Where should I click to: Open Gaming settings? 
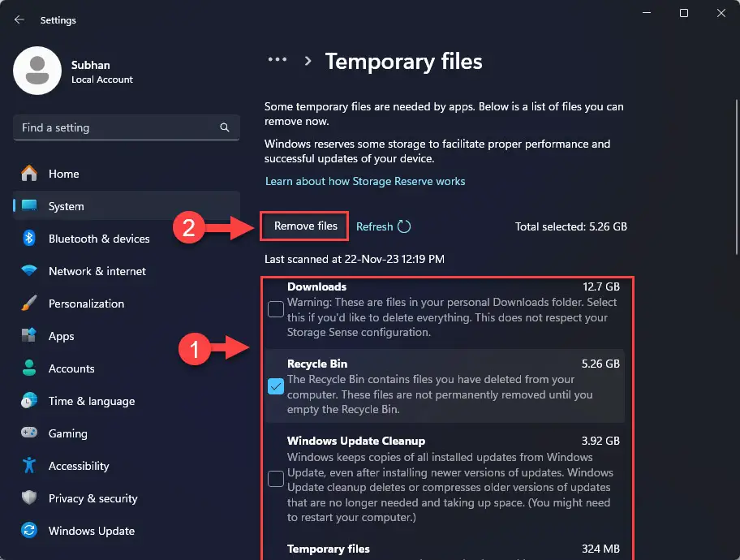(127, 433)
